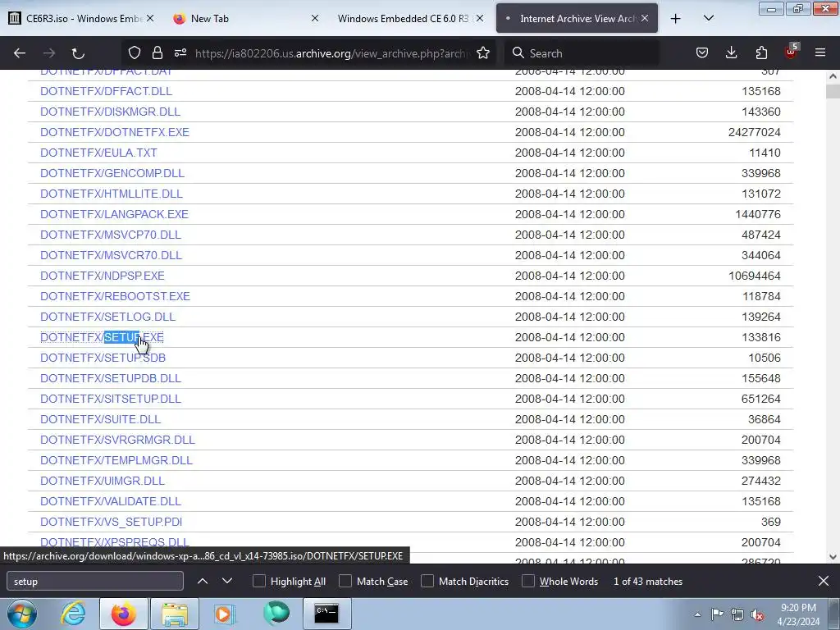Image resolution: width=840 pixels, height=630 pixels.
Task: Open the muted volume tray icon
Action: pyautogui.click(x=757, y=614)
